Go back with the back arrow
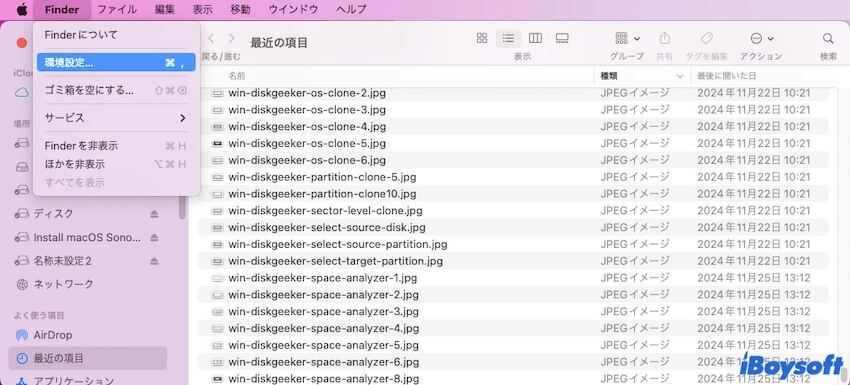 [x=211, y=38]
